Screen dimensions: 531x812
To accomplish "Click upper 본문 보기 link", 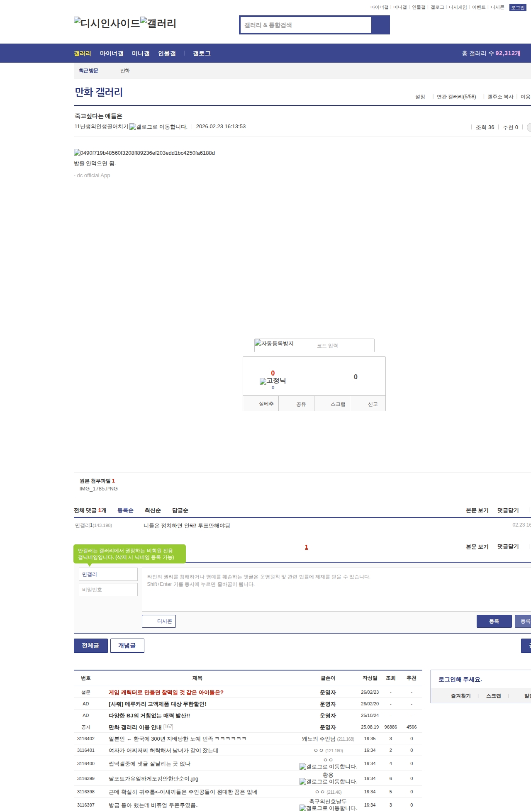I will (477, 510).
